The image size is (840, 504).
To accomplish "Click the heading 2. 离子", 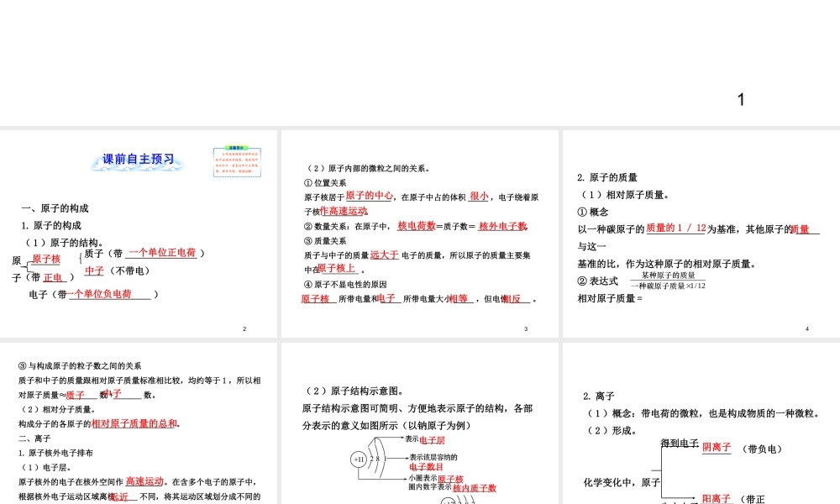I will point(598,396).
